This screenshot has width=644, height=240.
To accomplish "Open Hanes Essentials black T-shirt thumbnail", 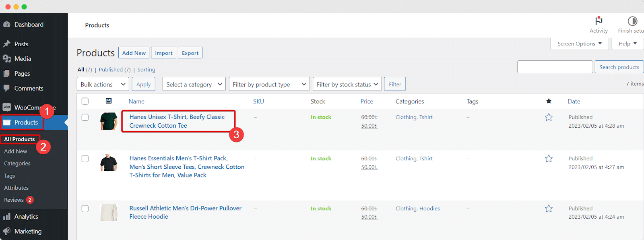I will [109, 162].
